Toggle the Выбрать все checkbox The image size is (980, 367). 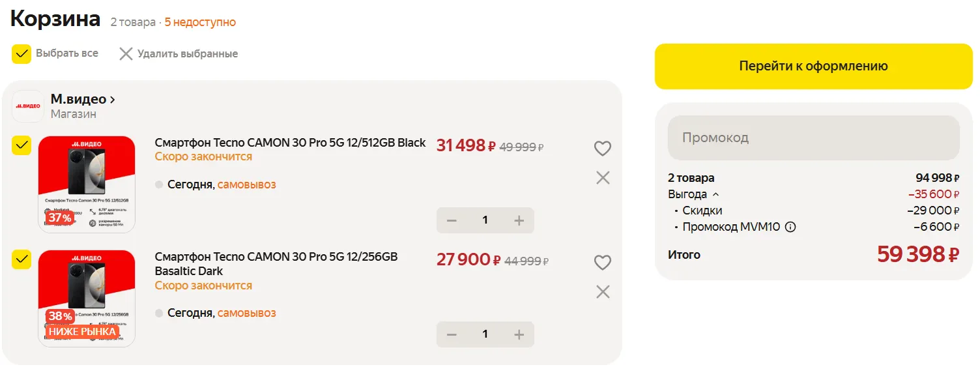(x=22, y=53)
